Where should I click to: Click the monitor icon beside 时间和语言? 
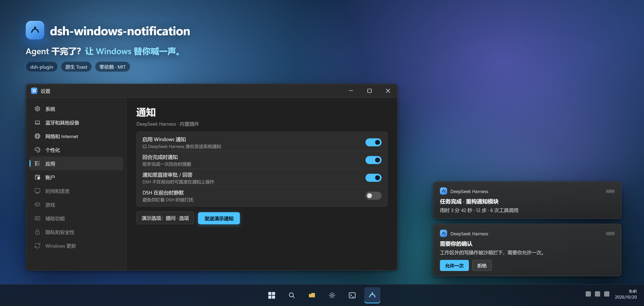tap(37, 191)
